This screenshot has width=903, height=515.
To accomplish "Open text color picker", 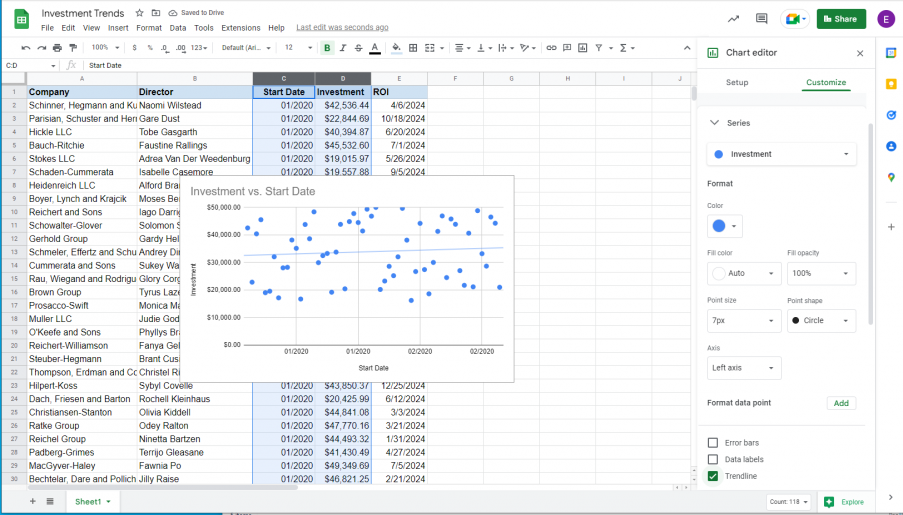I will (x=374, y=48).
